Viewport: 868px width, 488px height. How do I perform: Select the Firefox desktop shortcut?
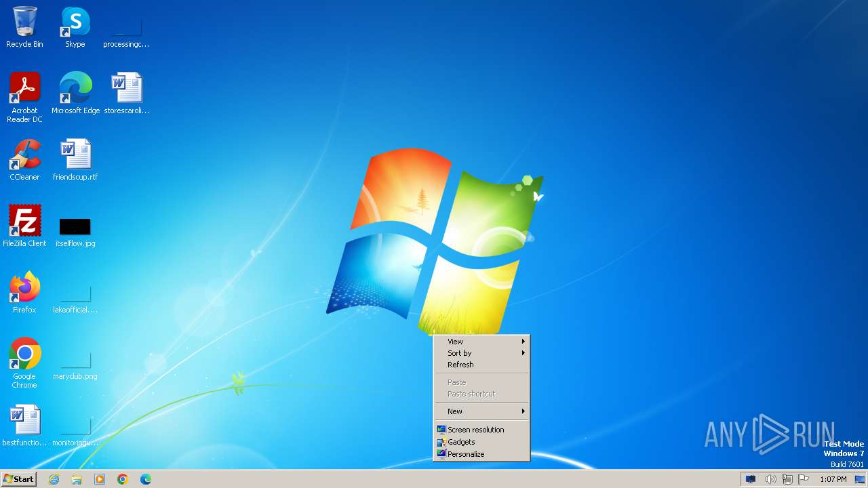[x=24, y=293]
